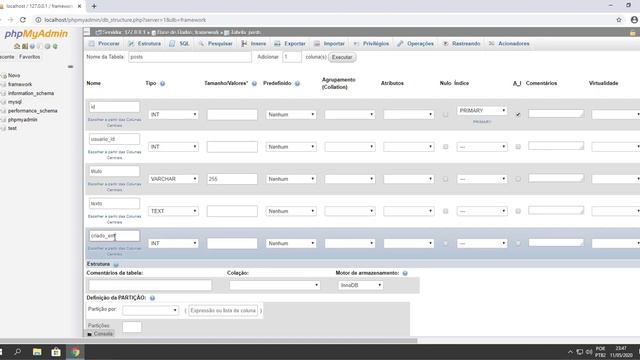This screenshot has height=360, width=640.
Task: Open the TEXT type dropdown for texto
Action: pyautogui.click(x=173, y=211)
